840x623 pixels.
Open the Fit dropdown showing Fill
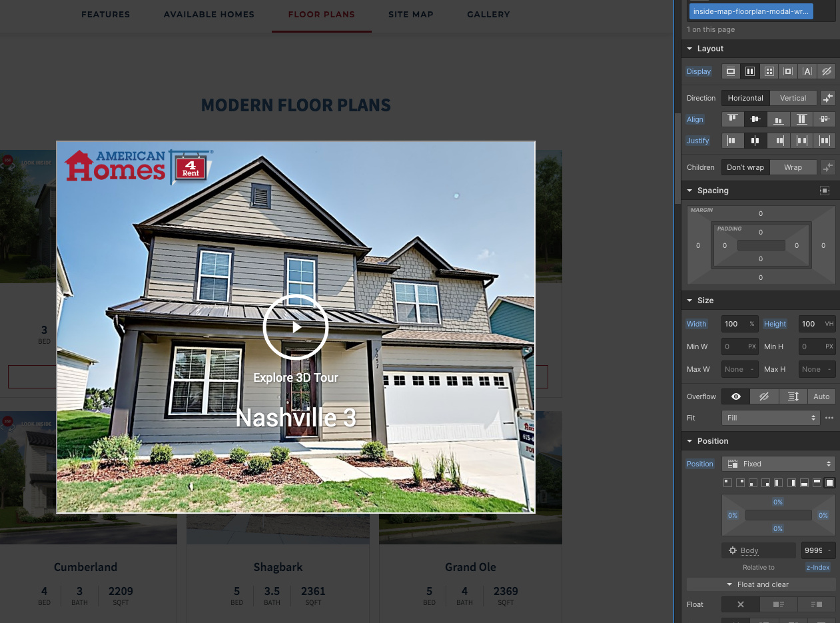pyautogui.click(x=771, y=418)
